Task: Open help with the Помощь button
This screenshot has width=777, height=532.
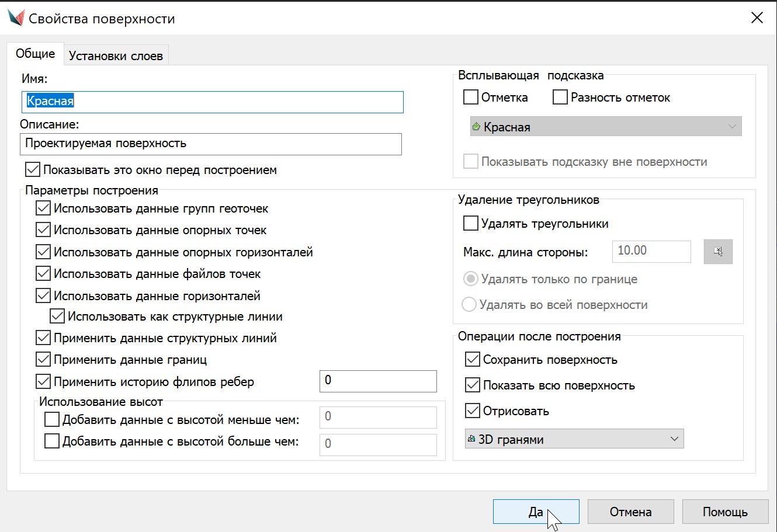Action: 725,512
